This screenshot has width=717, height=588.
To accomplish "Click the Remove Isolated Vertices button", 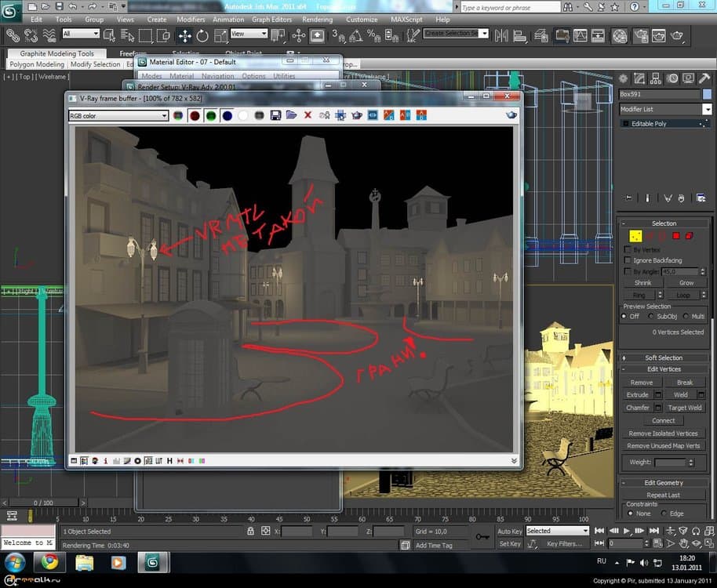I will click(x=663, y=434).
